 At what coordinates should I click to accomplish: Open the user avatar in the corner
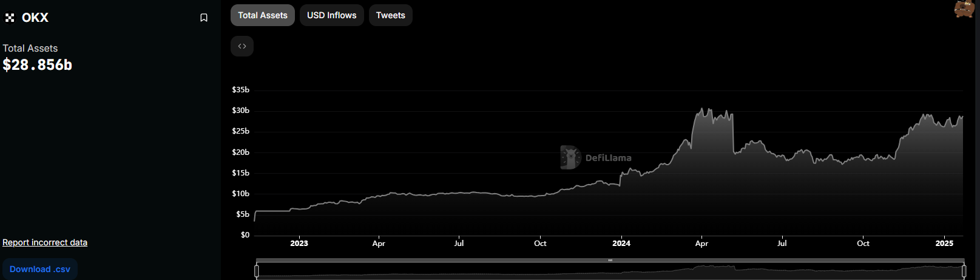pyautogui.click(x=964, y=9)
